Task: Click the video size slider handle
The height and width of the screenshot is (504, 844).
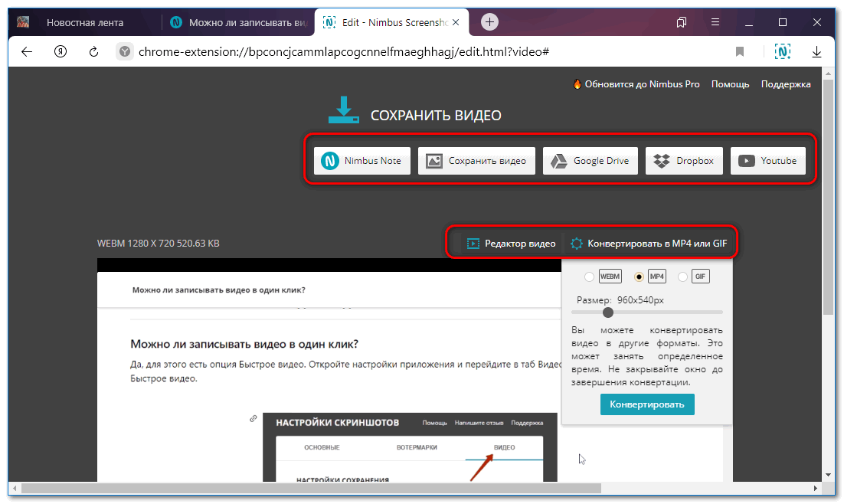Action: [x=608, y=312]
